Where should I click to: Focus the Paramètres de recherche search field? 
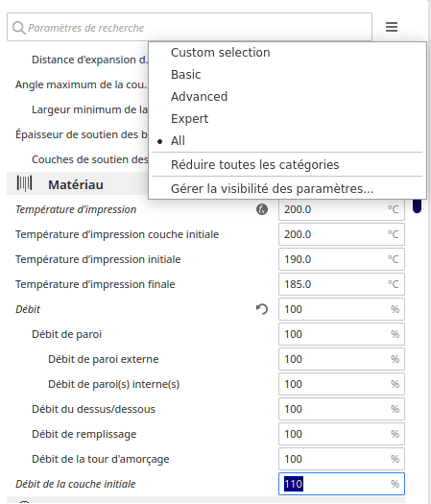pos(189,27)
